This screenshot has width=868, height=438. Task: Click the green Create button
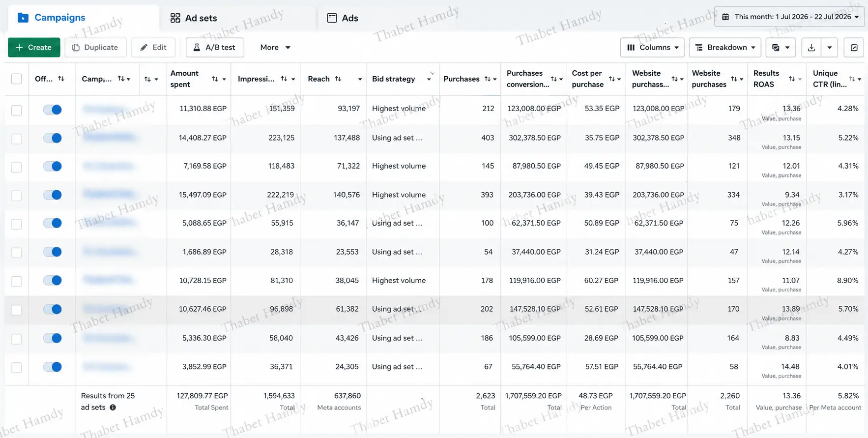click(34, 48)
